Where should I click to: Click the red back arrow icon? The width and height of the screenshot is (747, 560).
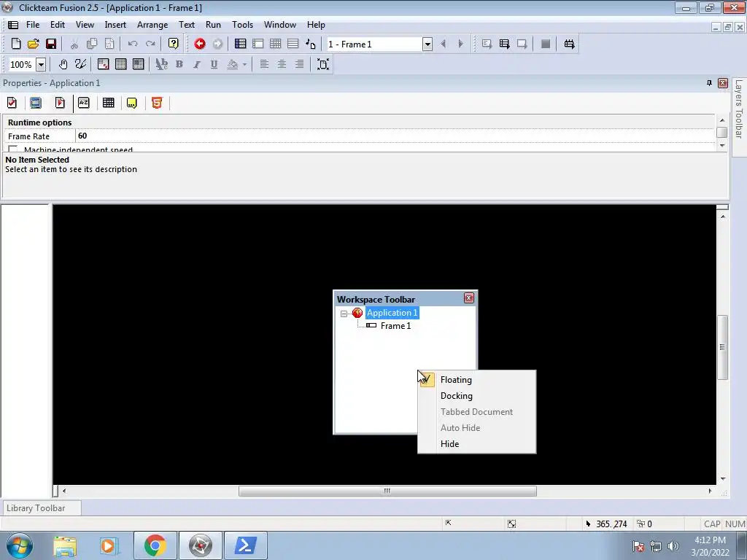200,44
